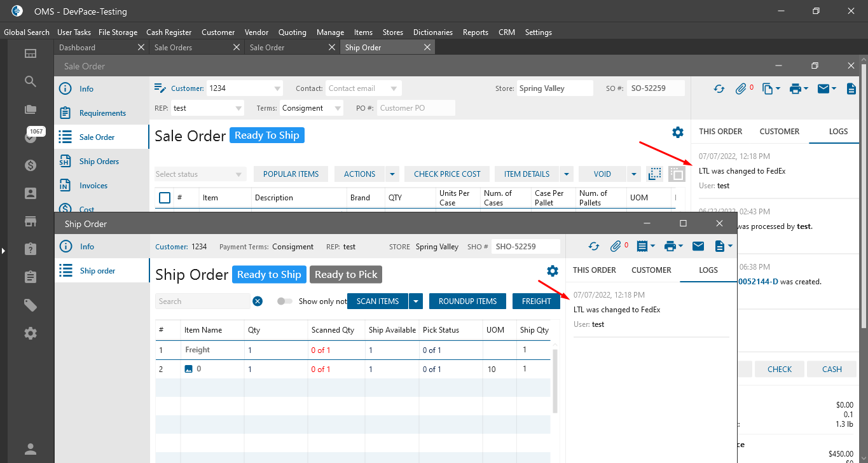Expand the ITEM DETAILS dropdown arrow
Image resolution: width=868 pixels, height=463 pixels.
coord(566,174)
